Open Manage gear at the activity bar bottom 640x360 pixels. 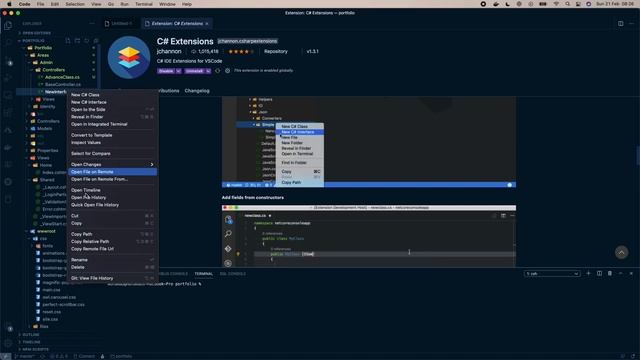[8, 343]
